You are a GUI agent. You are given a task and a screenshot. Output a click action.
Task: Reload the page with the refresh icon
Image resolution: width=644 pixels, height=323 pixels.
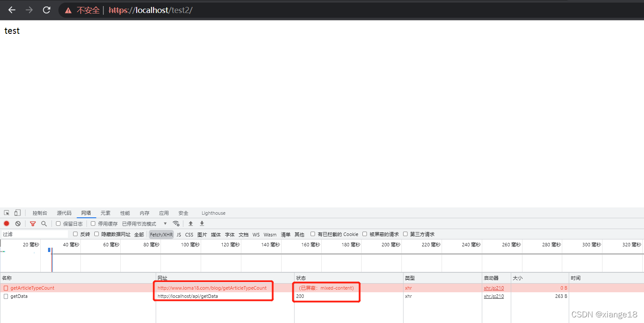click(x=47, y=10)
